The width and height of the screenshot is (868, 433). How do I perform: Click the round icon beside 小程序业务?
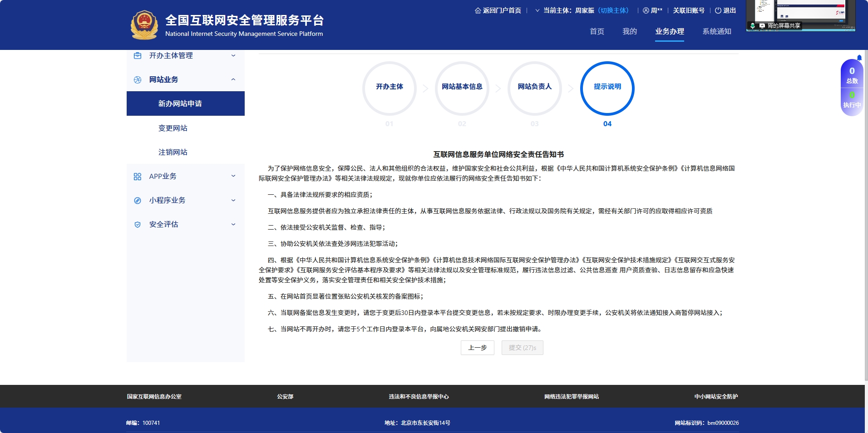(138, 201)
